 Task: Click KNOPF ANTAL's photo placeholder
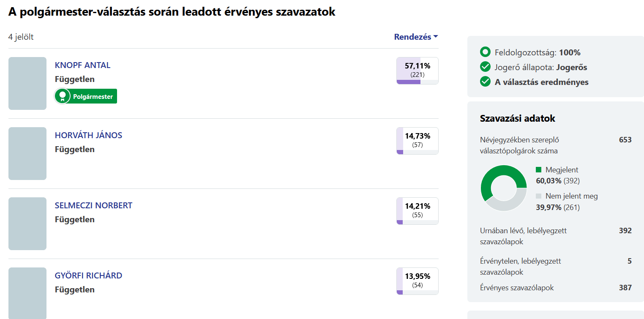[x=27, y=83]
